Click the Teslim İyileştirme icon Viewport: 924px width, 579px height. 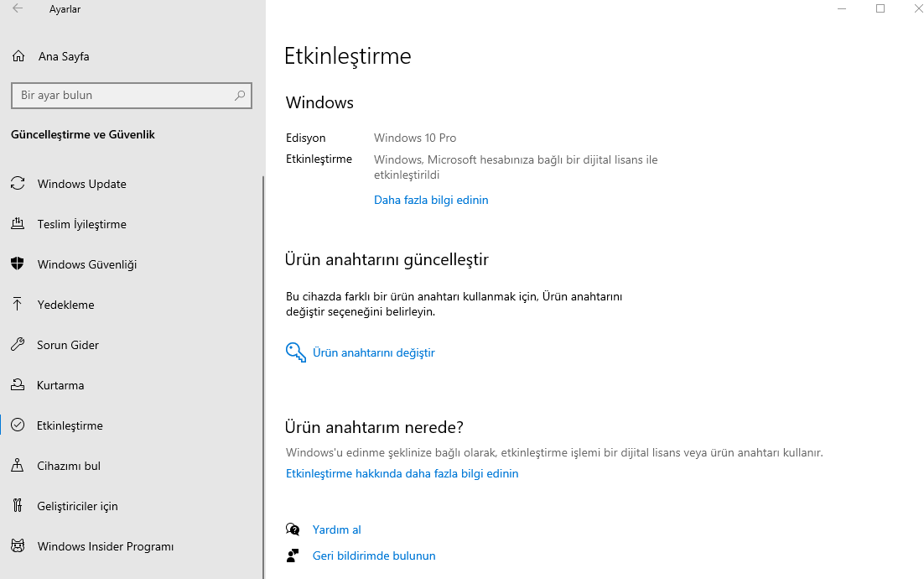[x=18, y=224]
